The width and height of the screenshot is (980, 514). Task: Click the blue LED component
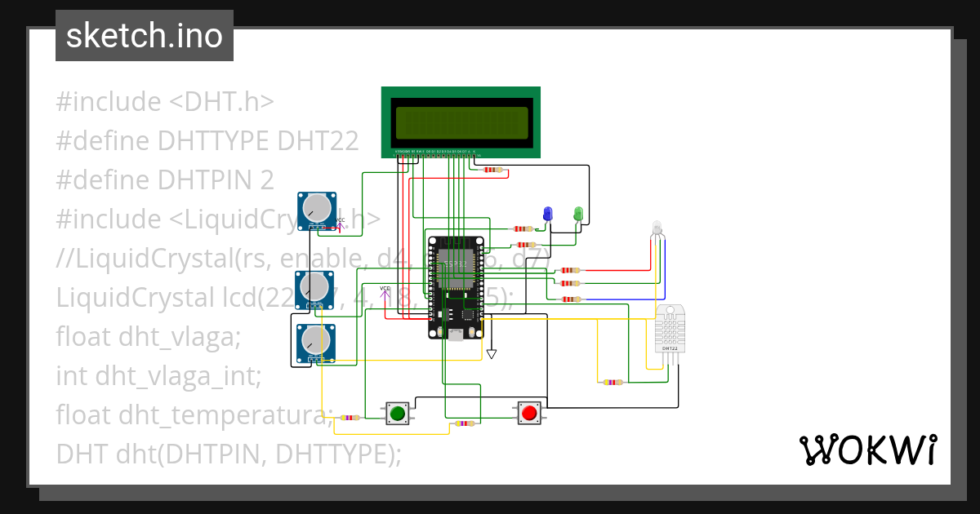tap(547, 214)
